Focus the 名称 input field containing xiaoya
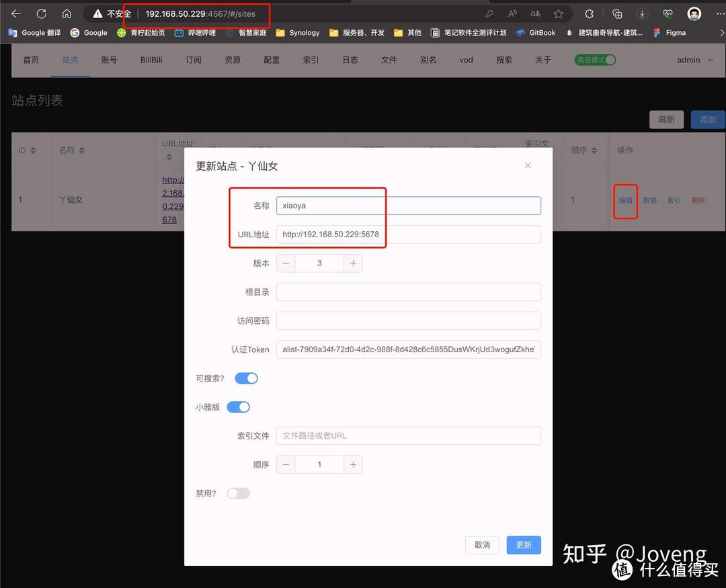726x588 pixels. point(409,206)
